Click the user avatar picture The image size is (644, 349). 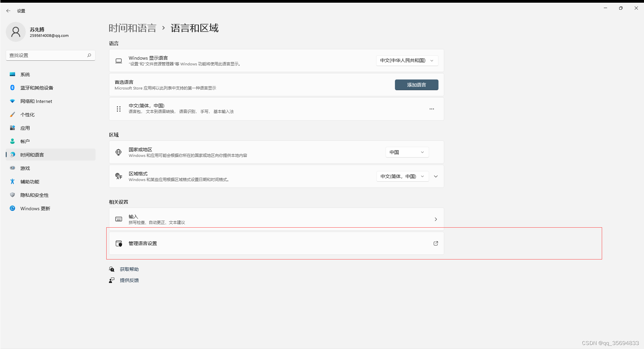(16, 32)
